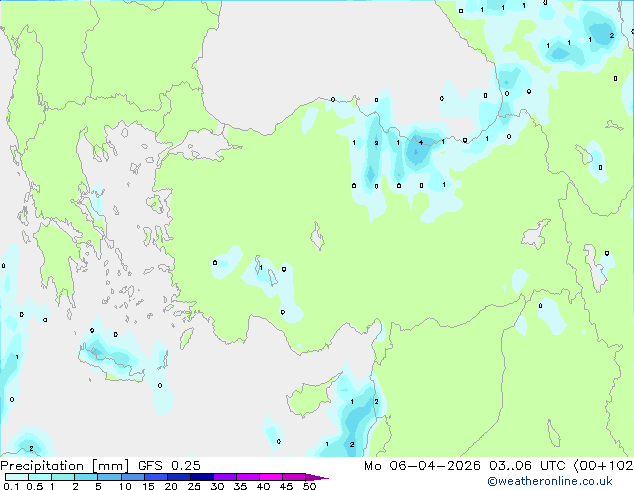
Task: Click the "45" legend scale label
Action: (x=287, y=486)
